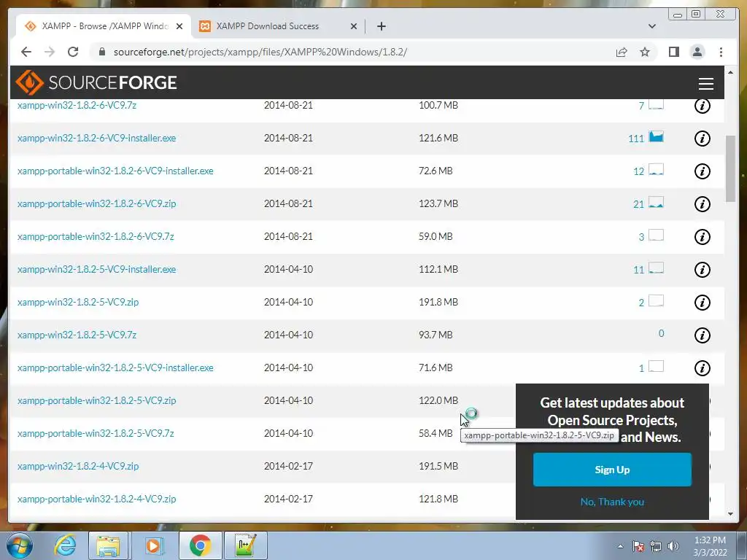
Task: Open Notepad++ from the taskbar
Action: 246,545
